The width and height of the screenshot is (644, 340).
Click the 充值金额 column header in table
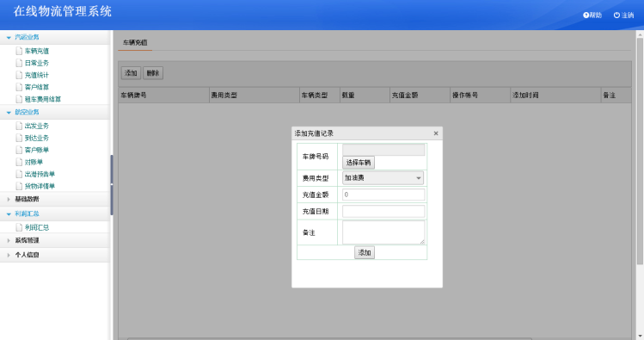tap(420, 95)
